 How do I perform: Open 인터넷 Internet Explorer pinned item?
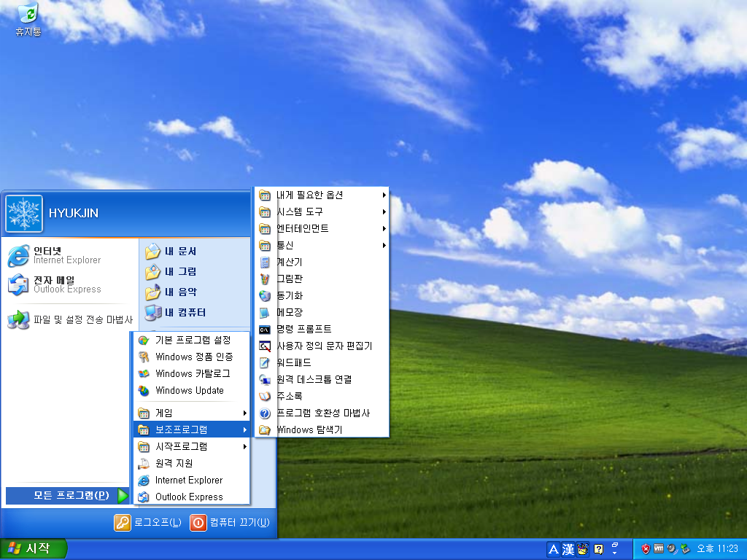69,255
